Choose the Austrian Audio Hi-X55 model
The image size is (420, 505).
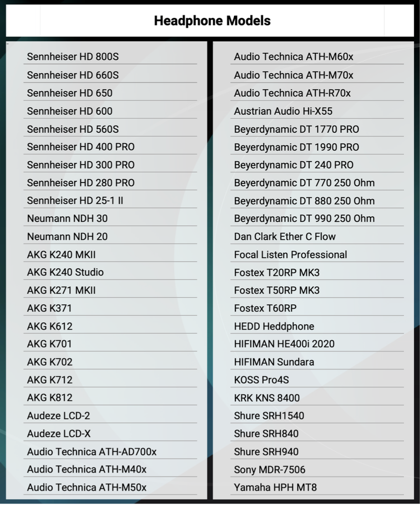pyautogui.click(x=283, y=111)
